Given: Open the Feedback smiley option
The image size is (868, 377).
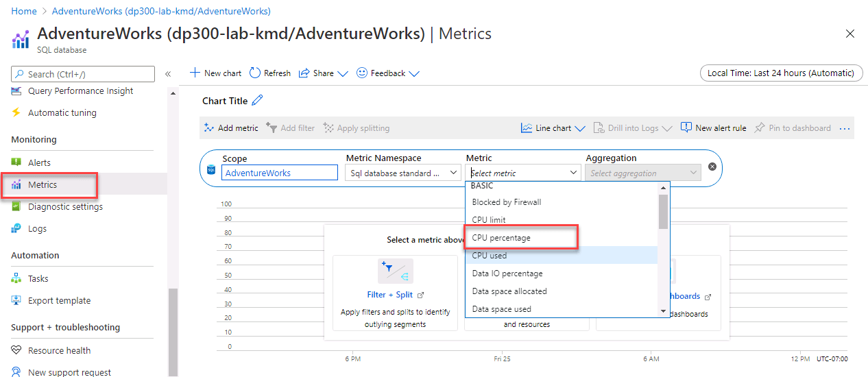Looking at the screenshot, I should 362,73.
